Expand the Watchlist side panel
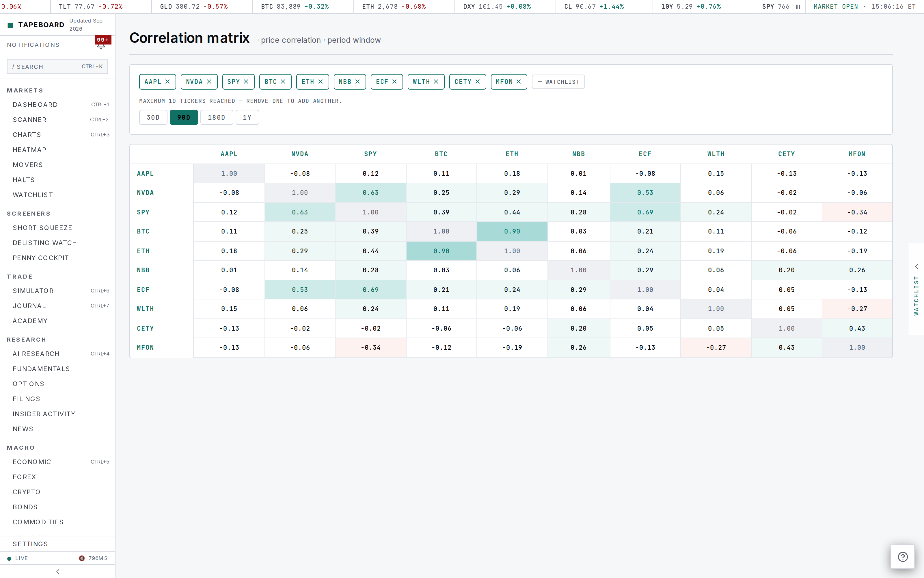This screenshot has width=924, height=578. [x=916, y=289]
